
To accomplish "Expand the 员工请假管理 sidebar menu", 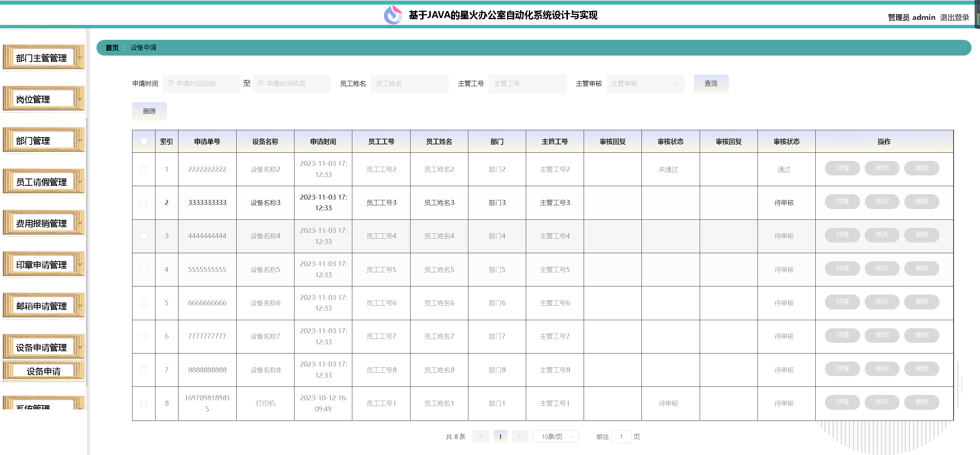I will (x=43, y=182).
